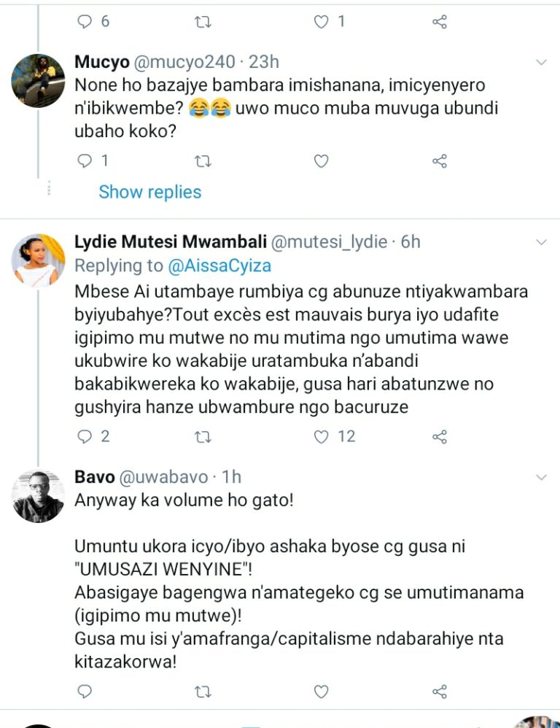Screen dimensions: 560x728
Task: Like Bavo's tweet
Action: (x=321, y=691)
